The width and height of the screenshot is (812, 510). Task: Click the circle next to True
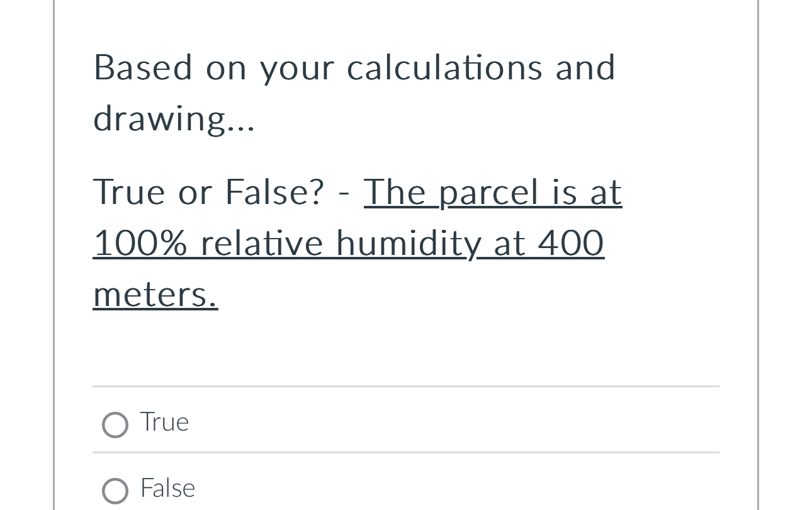point(115,425)
